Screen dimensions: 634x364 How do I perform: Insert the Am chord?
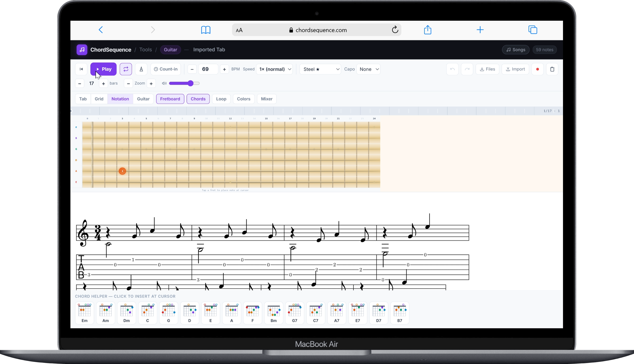[106, 313]
